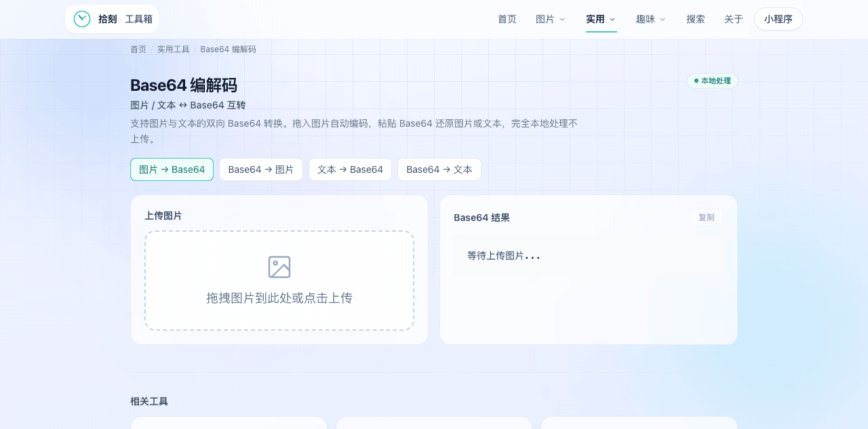Switch to 文本 → Base64 mode

pos(350,169)
